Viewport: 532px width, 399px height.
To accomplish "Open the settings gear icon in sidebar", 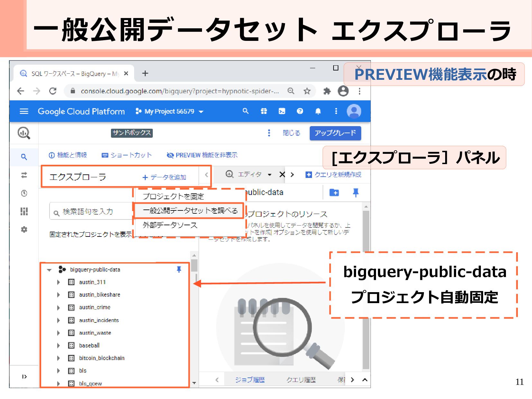I will pos(24,229).
